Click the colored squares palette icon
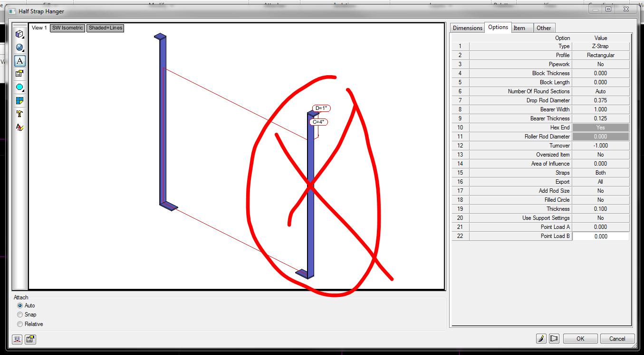Screen dimensions: 644x355 click(19, 100)
